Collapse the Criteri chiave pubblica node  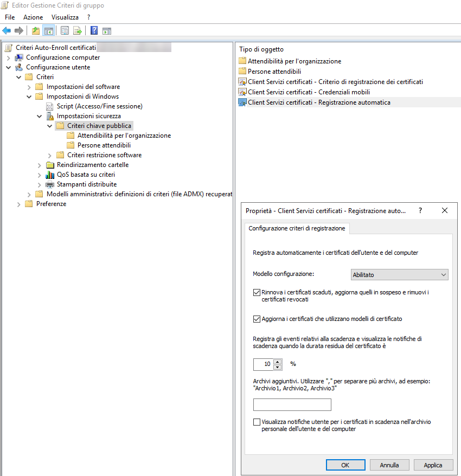[x=50, y=126]
